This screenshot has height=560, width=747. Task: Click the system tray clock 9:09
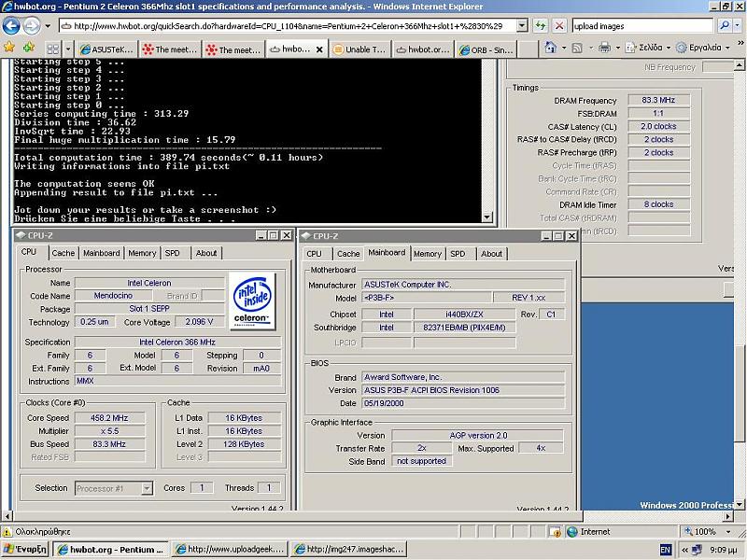[723, 550]
